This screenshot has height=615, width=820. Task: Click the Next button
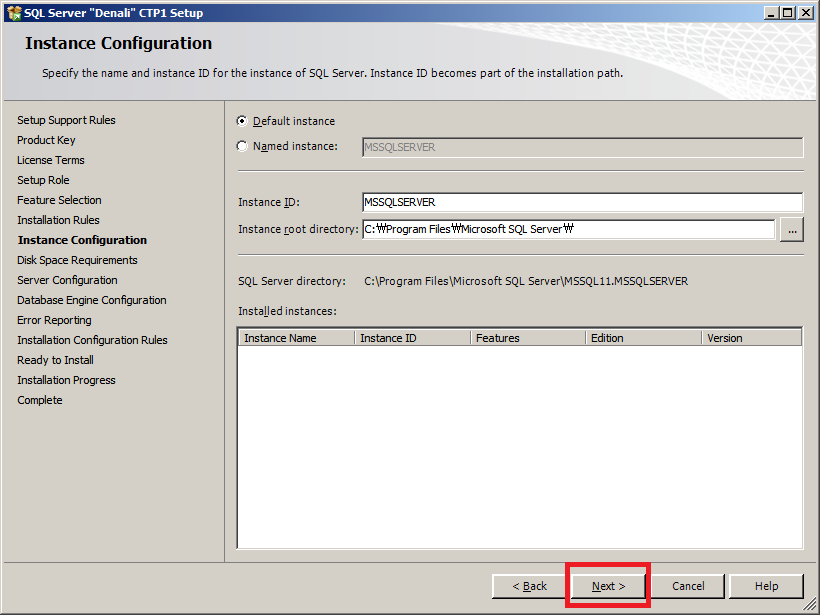tap(608, 586)
